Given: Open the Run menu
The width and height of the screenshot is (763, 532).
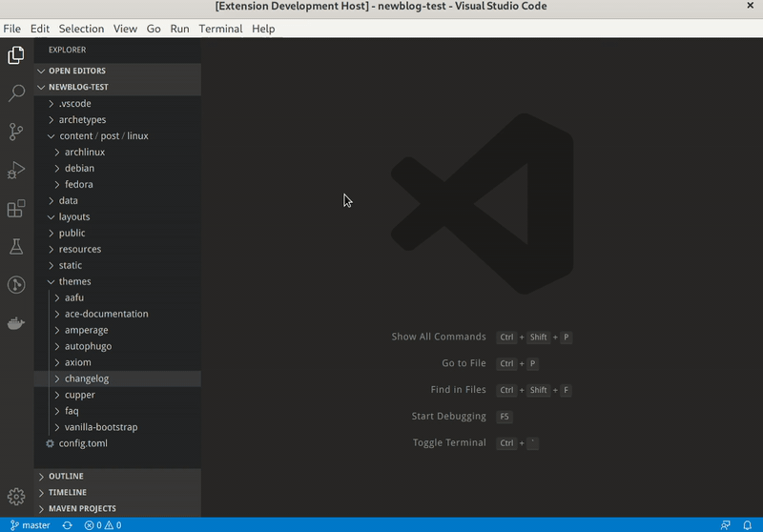Looking at the screenshot, I should (179, 29).
